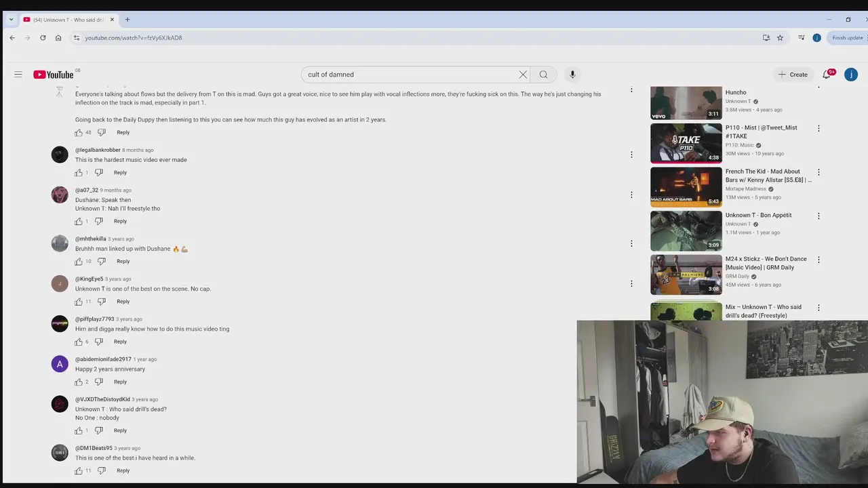Image resolution: width=868 pixels, height=488 pixels.
Task: Select the Unknown T browser tab
Action: coord(68,20)
